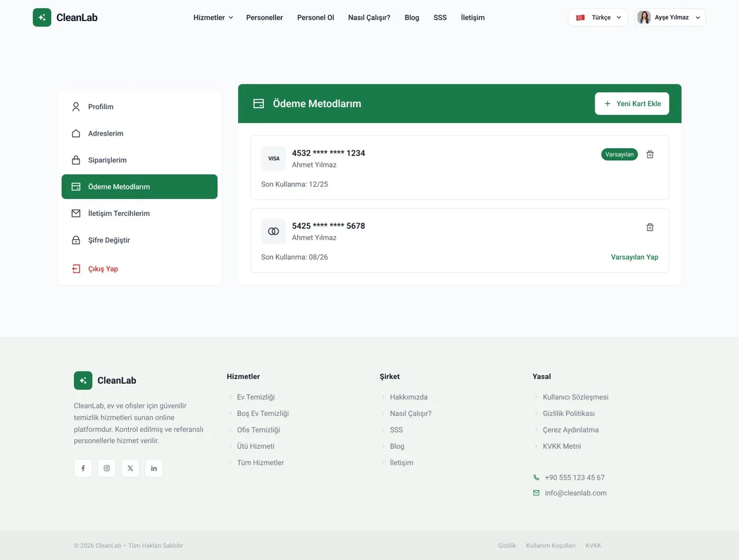This screenshot has width=739, height=560.
Task: Click Ayşe Yılmaz avatar picture
Action: point(644,17)
